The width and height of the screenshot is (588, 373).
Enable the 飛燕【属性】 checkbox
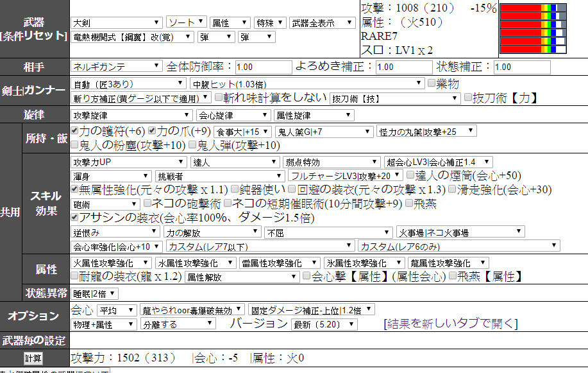pos(453,276)
